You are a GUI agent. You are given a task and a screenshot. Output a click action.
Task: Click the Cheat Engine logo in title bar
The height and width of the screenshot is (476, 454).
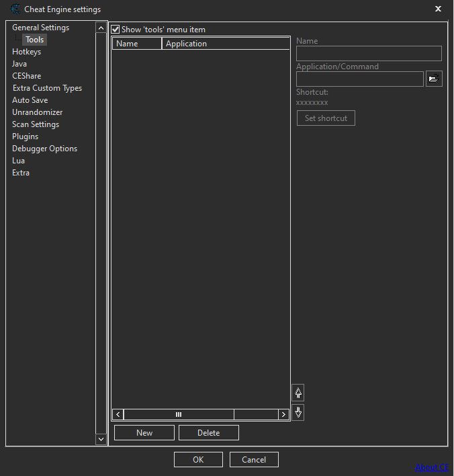click(15, 9)
